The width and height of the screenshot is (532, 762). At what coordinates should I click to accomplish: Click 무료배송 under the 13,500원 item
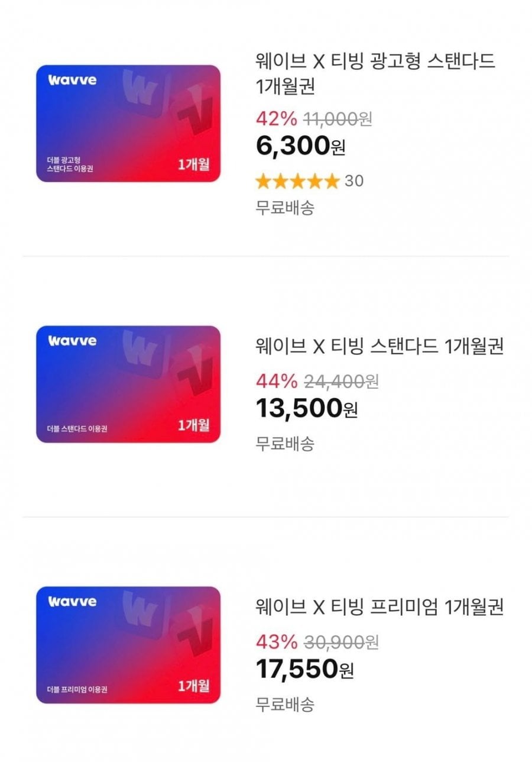[x=285, y=443]
